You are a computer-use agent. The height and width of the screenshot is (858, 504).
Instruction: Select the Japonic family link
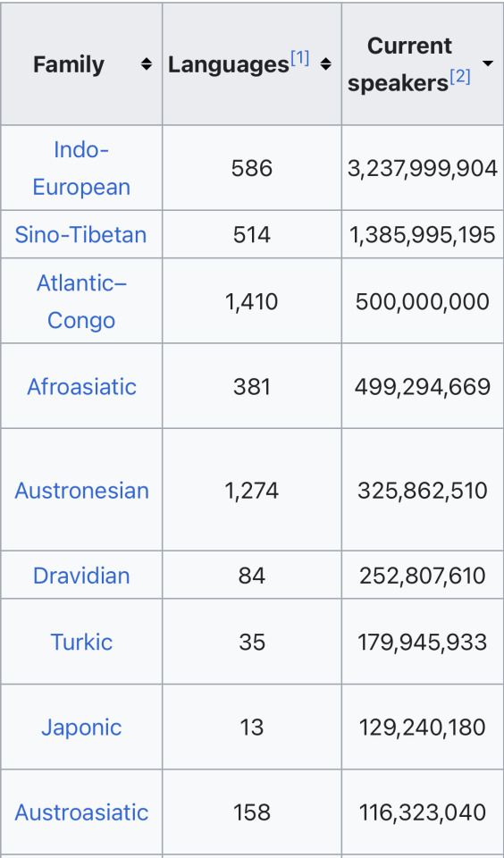pos(81,728)
